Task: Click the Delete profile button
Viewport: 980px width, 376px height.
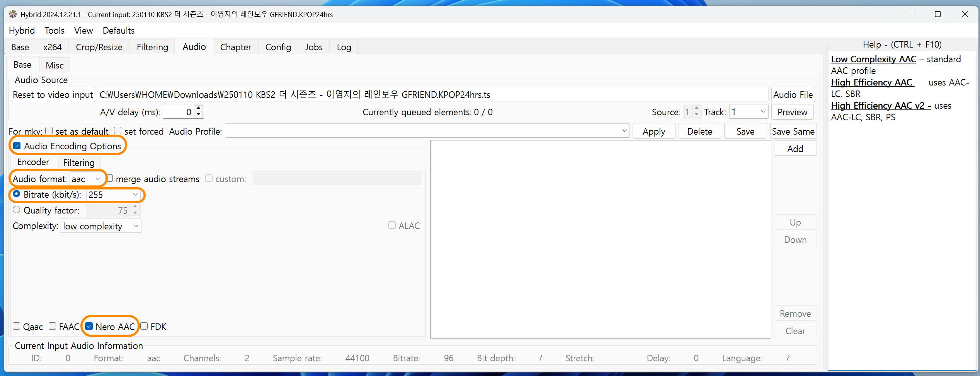Action: click(699, 132)
